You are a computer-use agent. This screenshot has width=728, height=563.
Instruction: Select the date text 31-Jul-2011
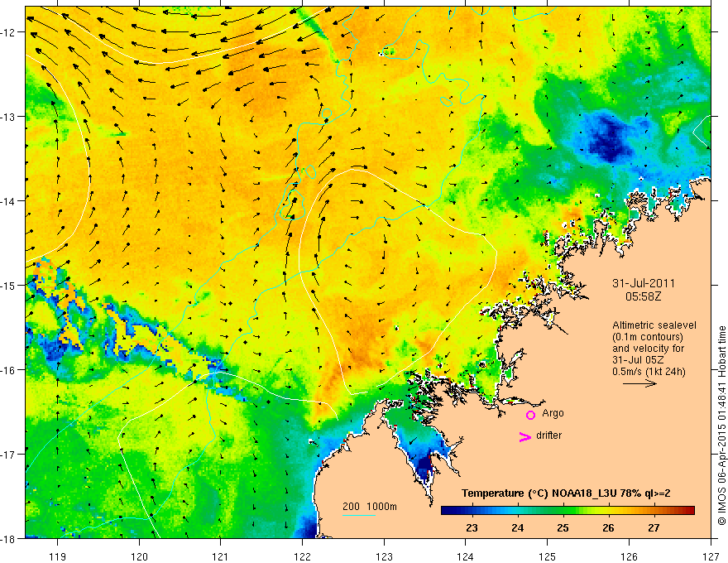(643, 283)
